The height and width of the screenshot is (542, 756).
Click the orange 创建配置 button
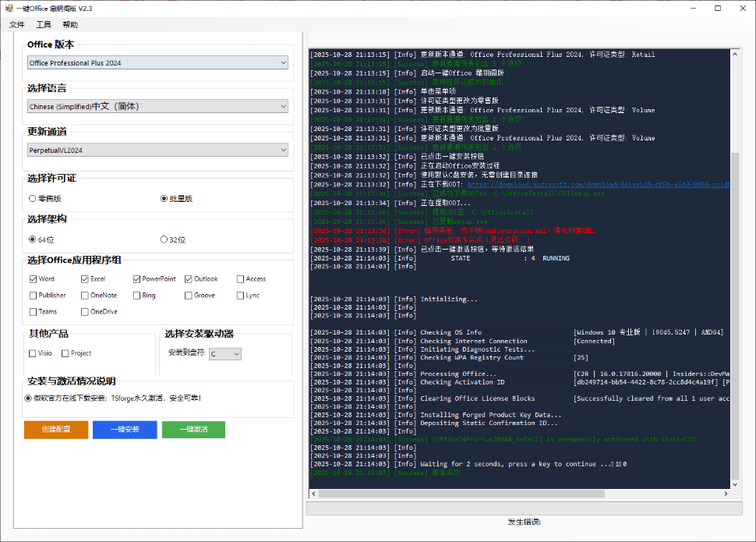click(x=56, y=430)
